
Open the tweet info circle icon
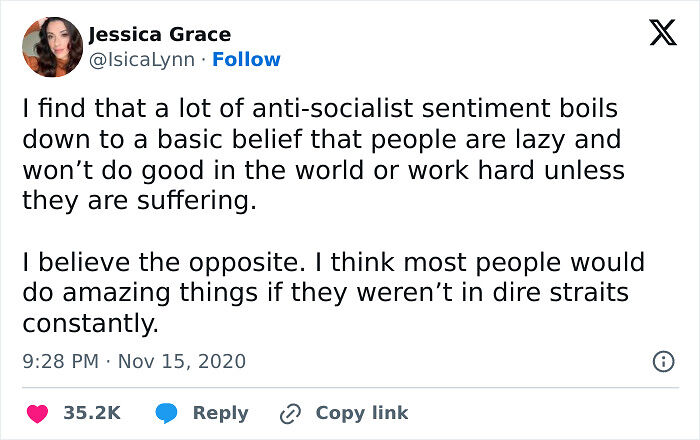[662, 361]
